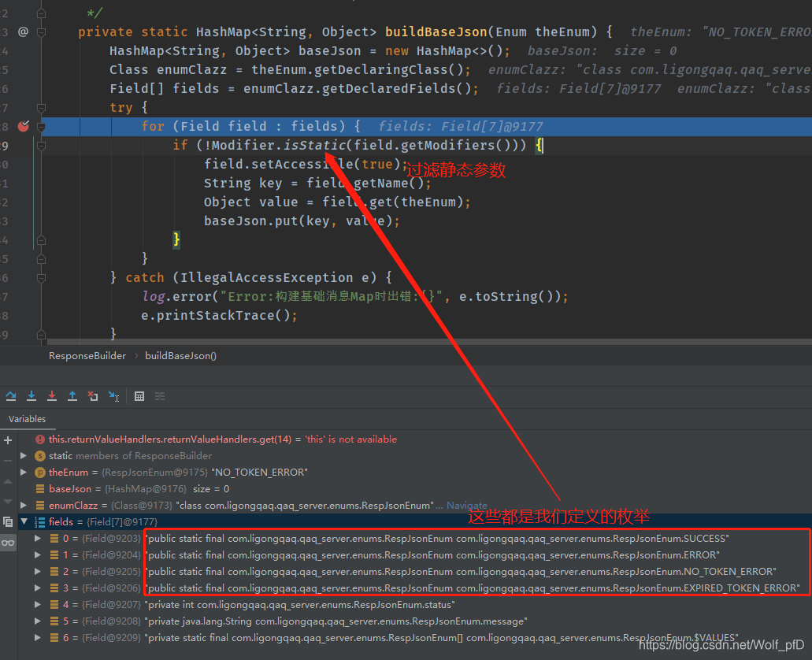
Task: Click buildBaseJson() in the breadcrumb
Action: pyautogui.click(x=180, y=355)
